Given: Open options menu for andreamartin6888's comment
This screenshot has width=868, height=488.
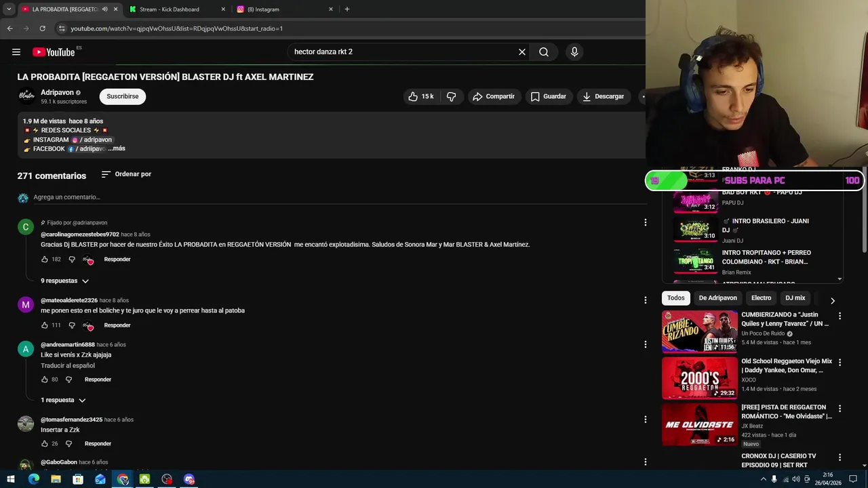Looking at the screenshot, I should coord(645,344).
